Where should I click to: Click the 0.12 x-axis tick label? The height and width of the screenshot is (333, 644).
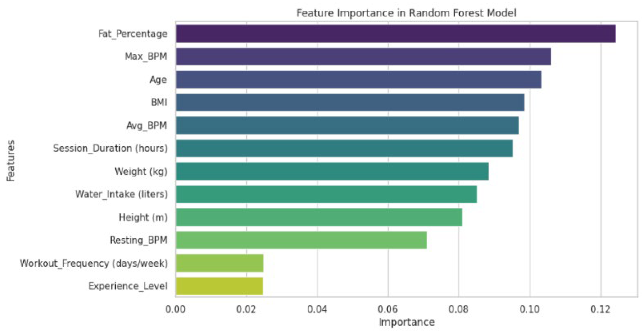click(600, 309)
